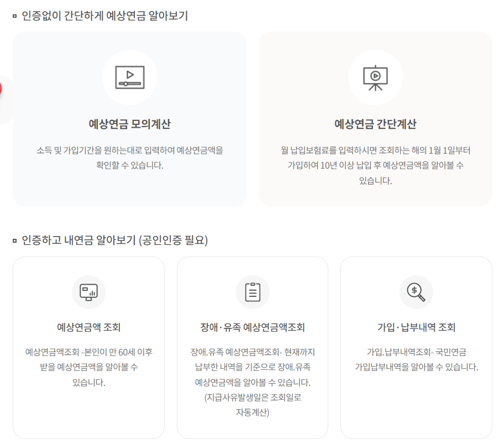Image resolution: width=504 pixels, height=445 pixels.
Task: Go to 예상연금액 조회 title
Action: [89, 327]
